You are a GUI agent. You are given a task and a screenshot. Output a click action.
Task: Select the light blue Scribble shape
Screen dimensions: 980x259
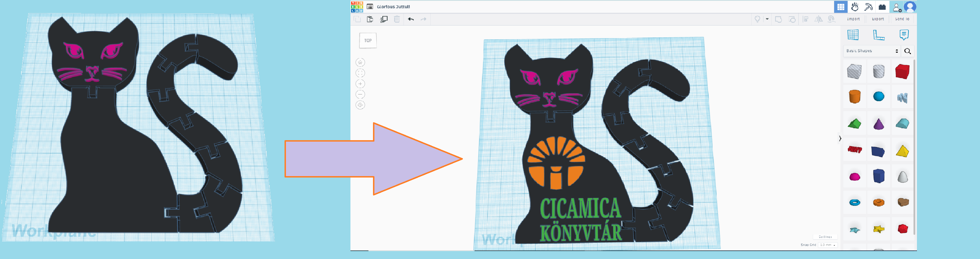(x=902, y=98)
